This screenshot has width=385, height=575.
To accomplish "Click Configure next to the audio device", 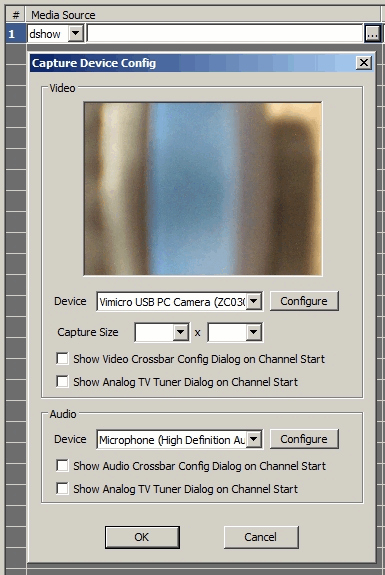I will pyautogui.click(x=304, y=439).
